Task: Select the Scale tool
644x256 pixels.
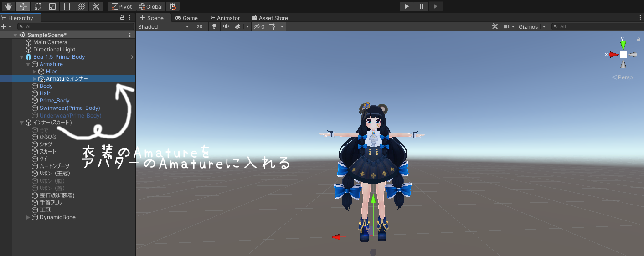Action: [x=52, y=6]
